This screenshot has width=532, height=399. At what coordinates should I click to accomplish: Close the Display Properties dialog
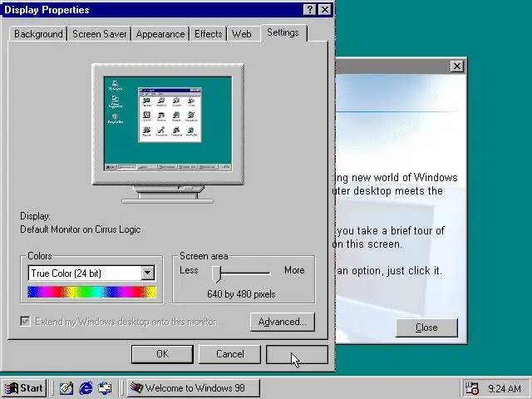pyautogui.click(x=325, y=9)
